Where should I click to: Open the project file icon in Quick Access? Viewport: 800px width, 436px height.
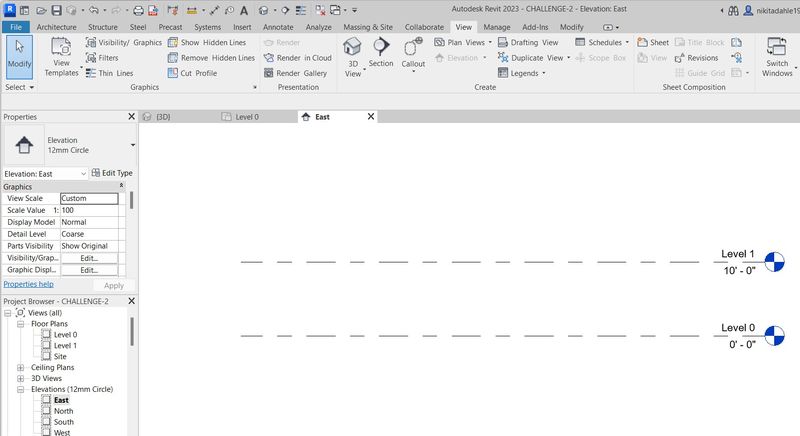click(x=41, y=10)
